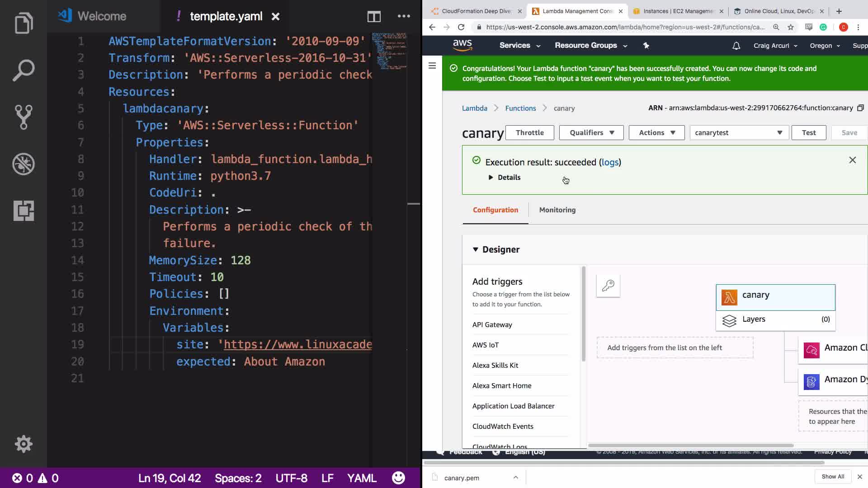Switch to the Welcome editor tab

(x=102, y=16)
